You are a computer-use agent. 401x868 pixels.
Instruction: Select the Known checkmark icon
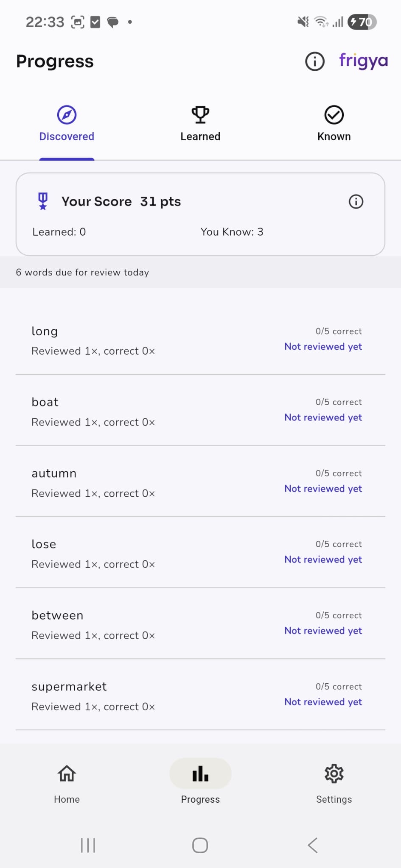pyautogui.click(x=334, y=115)
